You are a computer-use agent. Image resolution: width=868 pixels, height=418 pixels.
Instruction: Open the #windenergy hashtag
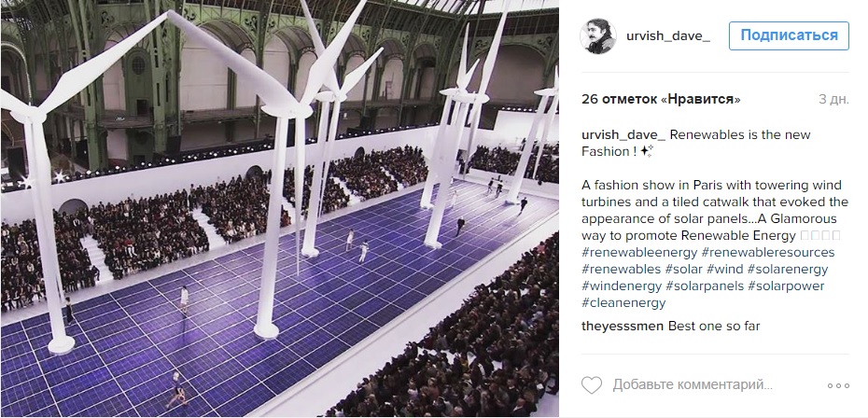pos(622,286)
